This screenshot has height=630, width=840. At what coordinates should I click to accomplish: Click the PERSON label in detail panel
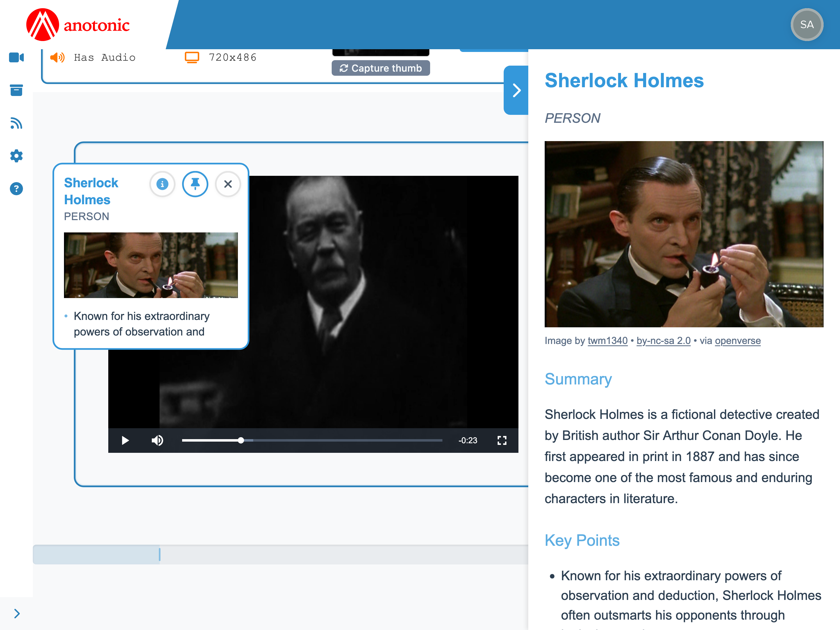pyautogui.click(x=572, y=118)
